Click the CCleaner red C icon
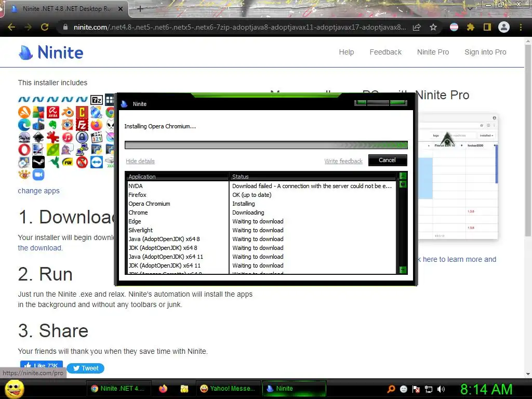 (x=82, y=112)
